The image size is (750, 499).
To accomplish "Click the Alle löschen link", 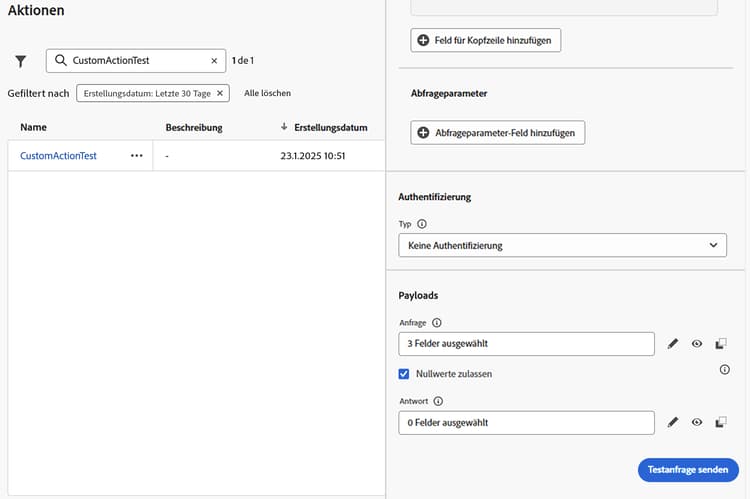I will (x=267, y=93).
